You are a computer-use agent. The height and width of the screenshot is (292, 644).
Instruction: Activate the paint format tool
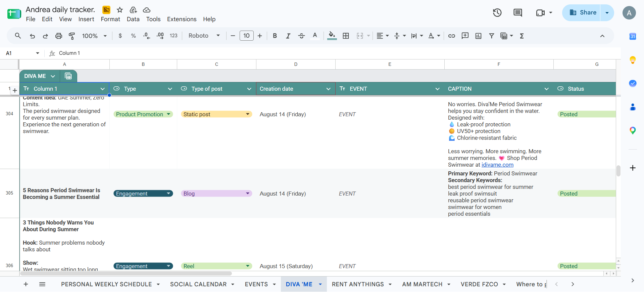point(72,36)
